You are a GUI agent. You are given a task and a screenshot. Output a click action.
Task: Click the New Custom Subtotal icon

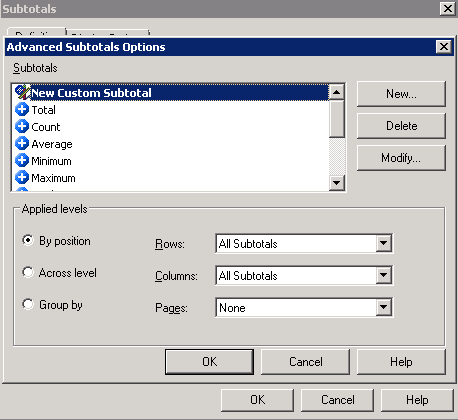click(x=22, y=92)
